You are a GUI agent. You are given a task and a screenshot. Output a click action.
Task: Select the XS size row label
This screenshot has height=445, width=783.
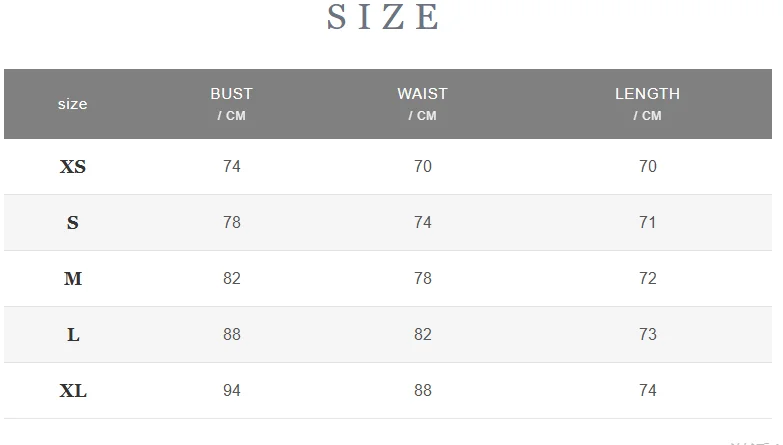click(x=73, y=166)
